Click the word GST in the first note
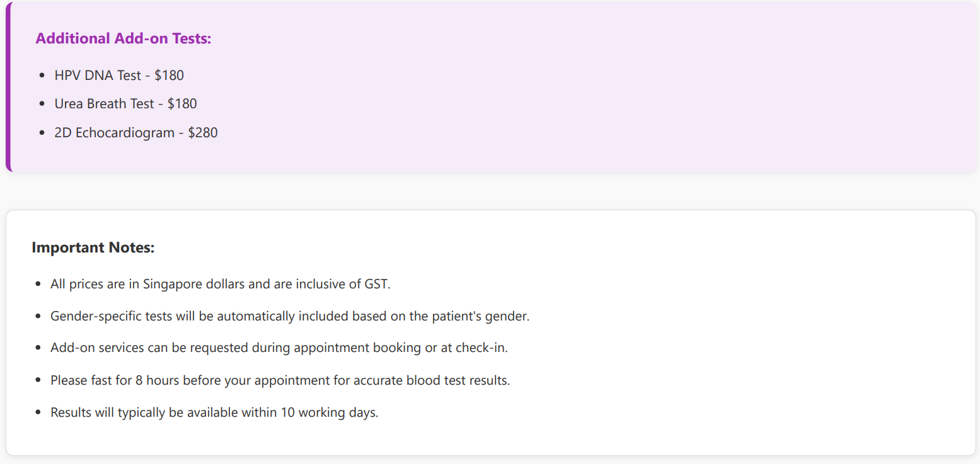The width and height of the screenshot is (980, 464). point(376,284)
